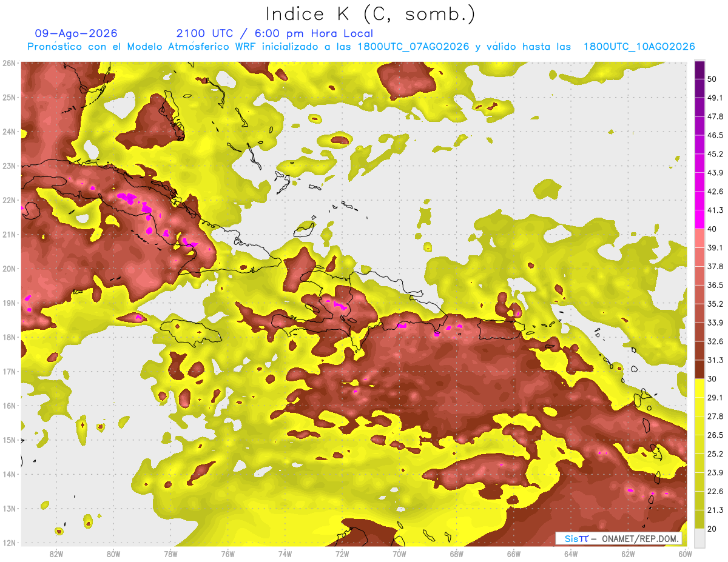Pick the olive segment between 20 and 21.3

(699, 520)
